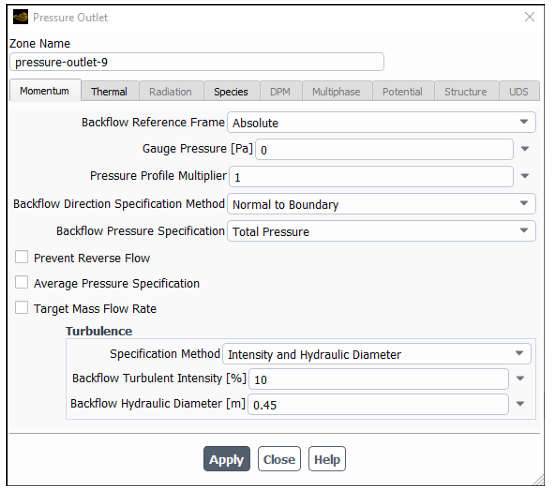This screenshot has width=553, height=491.
Task: Enable Prevent Reverse Flow checkbox
Action: [22, 257]
